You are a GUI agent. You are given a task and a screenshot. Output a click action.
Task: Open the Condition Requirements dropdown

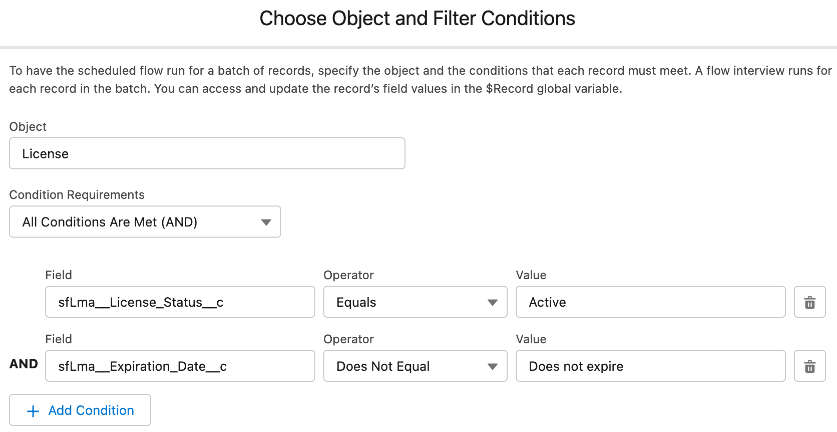click(145, 222)
